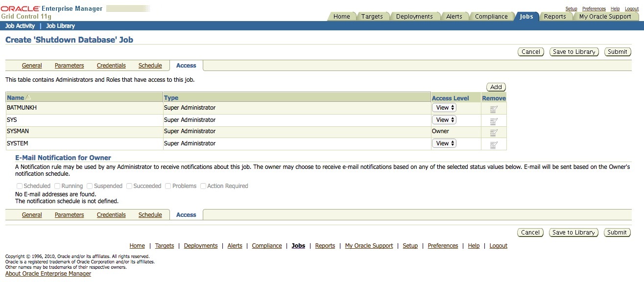Click footer Preferences link
644x282 pixels.
(443, 246)
